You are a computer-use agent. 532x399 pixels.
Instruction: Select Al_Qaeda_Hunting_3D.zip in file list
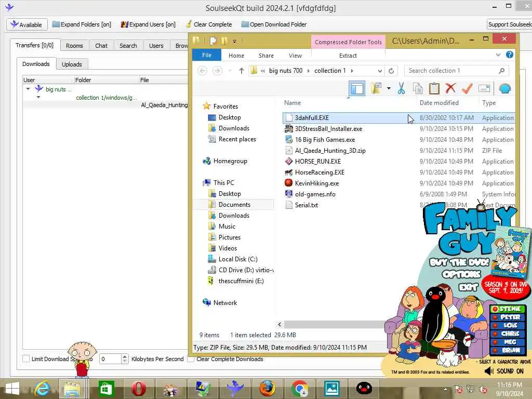click(330, 150)
